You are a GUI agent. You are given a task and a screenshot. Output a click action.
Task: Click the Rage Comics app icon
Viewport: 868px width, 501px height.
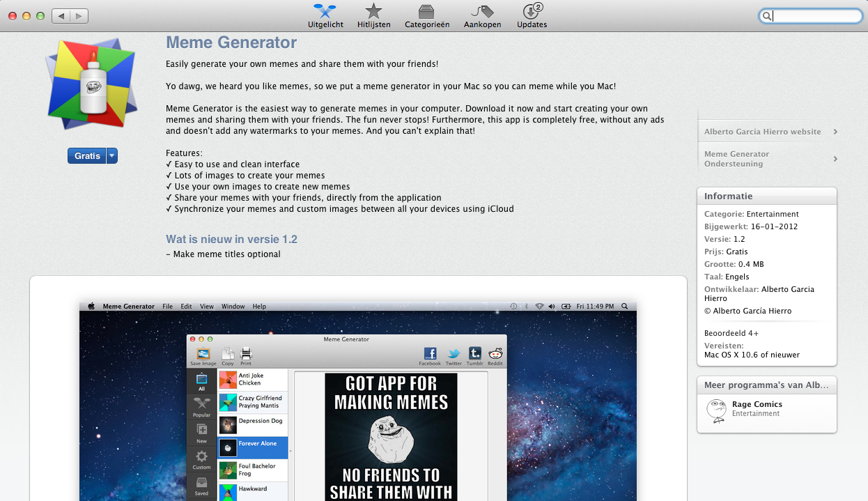tap(716, 410)
